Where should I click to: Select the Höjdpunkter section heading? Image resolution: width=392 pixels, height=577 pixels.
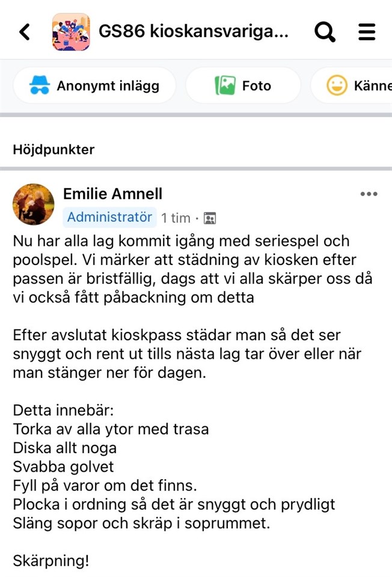click(x=54, y=150)
